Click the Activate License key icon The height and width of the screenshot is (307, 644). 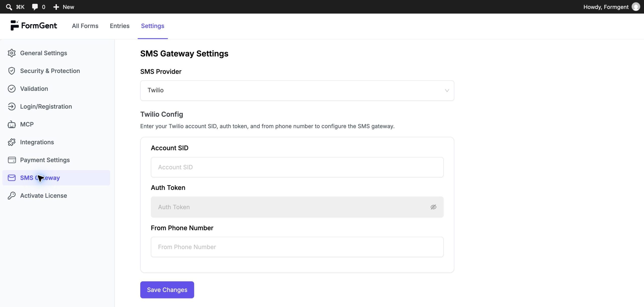tap(12, 196)
